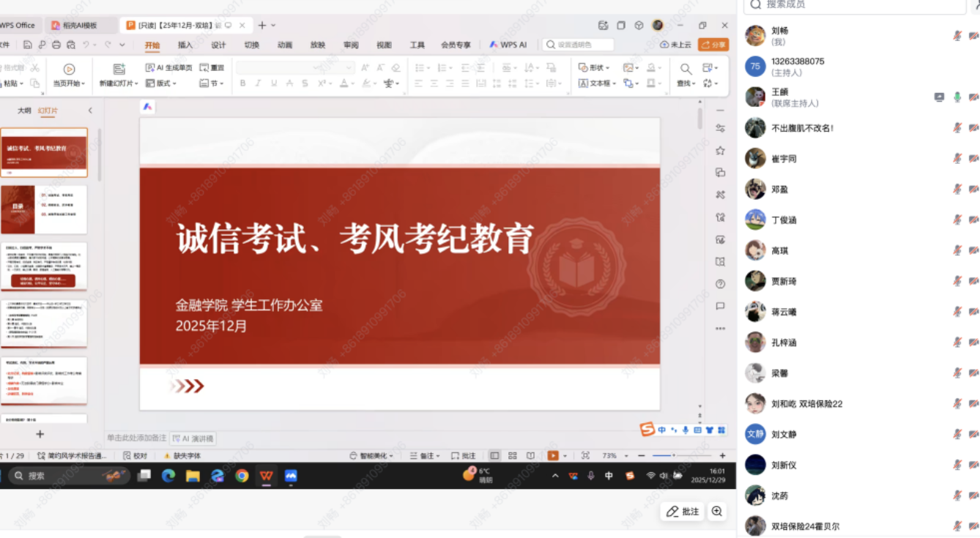
Task: Click the magnifier zoom icon beside 批注
Action: (717, 512)
